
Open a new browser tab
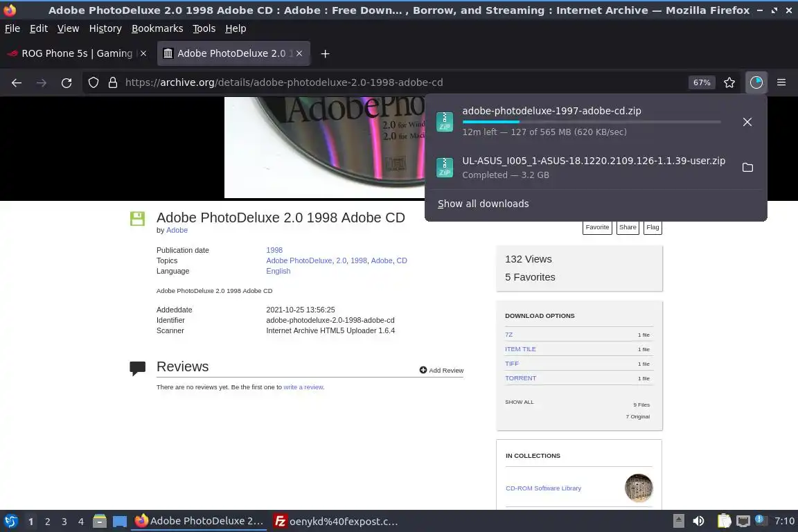click(325, 53)
